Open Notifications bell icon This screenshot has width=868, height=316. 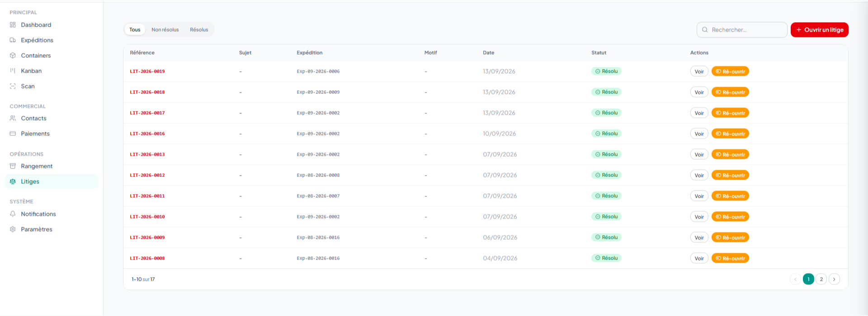coord(13,214)
